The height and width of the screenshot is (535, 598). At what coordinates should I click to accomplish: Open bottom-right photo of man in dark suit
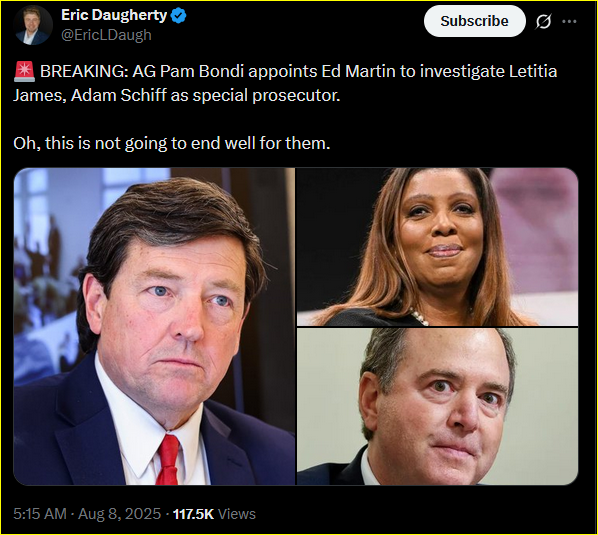coord(437,406)
